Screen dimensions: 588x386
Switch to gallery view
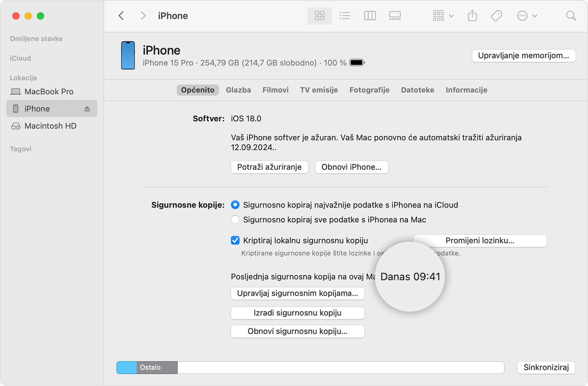click(395, 15)
